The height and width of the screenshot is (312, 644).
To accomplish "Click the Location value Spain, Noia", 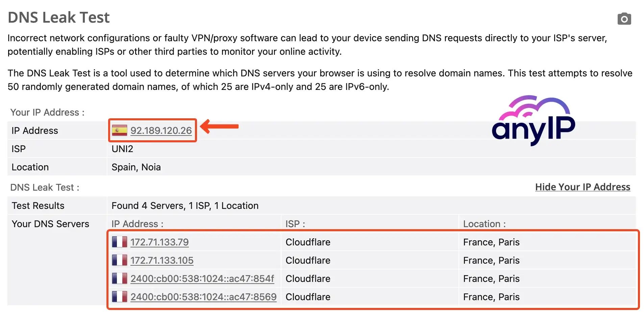I will [x=136, y=167].
